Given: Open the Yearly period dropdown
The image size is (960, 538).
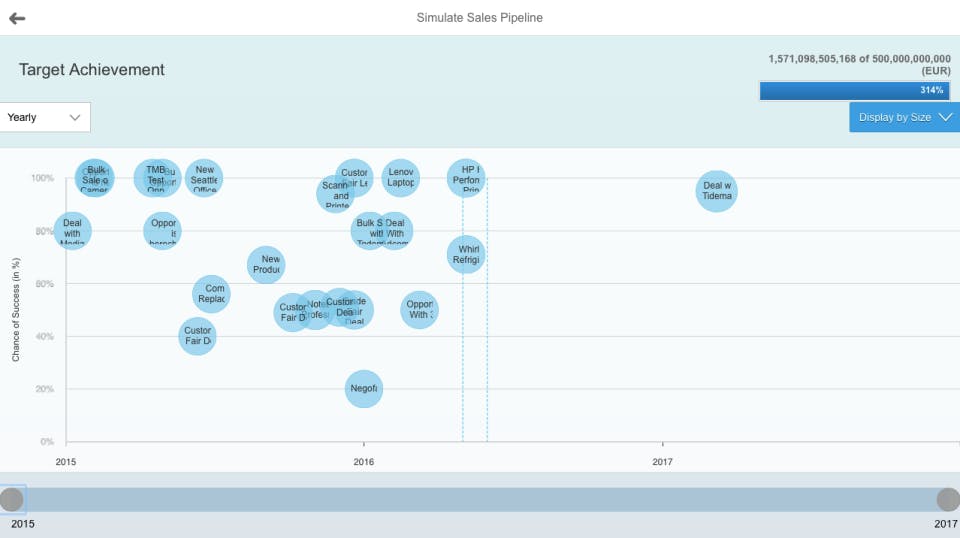Looking at the screenshot, I should click(x=45, y=117).
